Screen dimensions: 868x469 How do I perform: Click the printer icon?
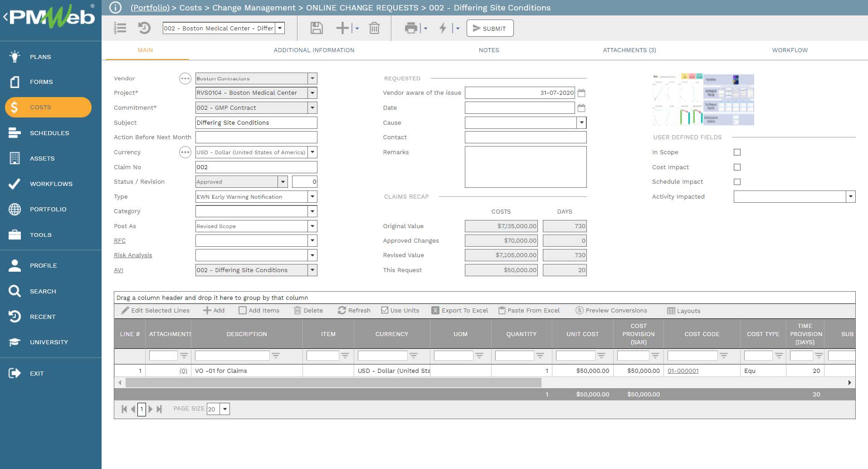pos(411,28)
